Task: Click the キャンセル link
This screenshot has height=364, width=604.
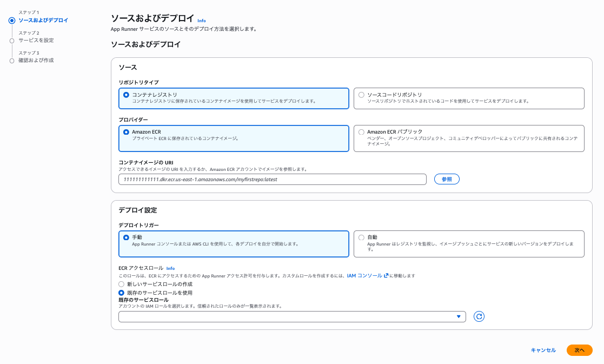Action: 543,350
